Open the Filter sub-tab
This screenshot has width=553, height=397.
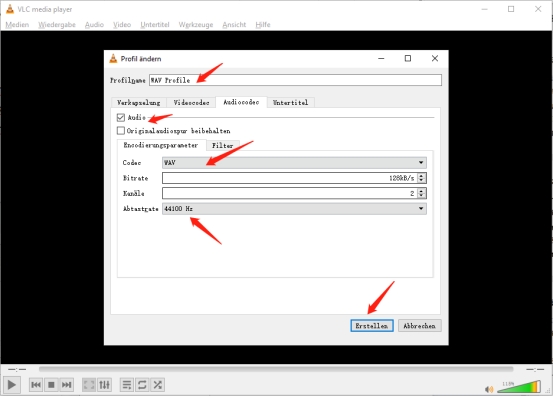(x=223, y=145)
